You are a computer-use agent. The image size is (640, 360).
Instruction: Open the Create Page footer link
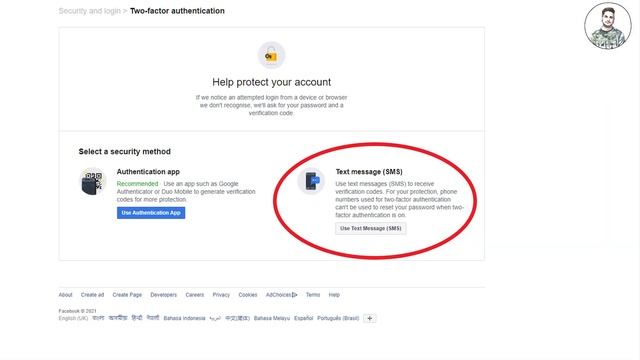pyautogui.click(x=127, y=295)
